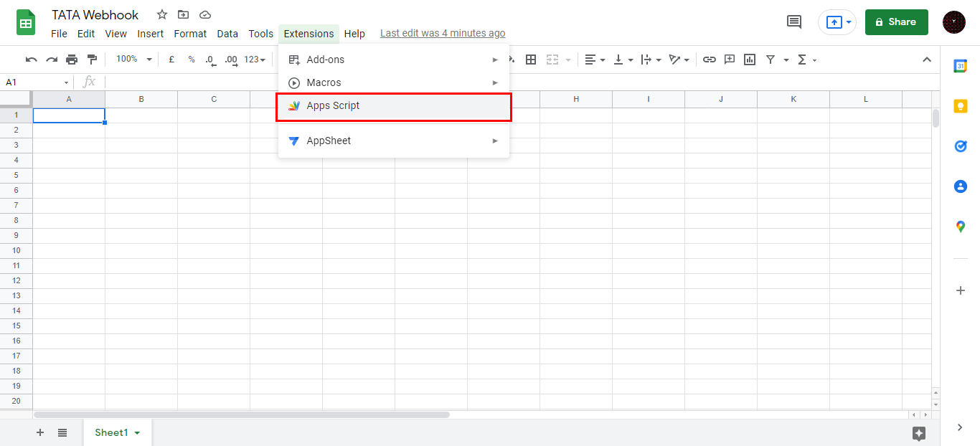980x446 pixels.
Task: Click the redo icon
Action: (52, 60)
